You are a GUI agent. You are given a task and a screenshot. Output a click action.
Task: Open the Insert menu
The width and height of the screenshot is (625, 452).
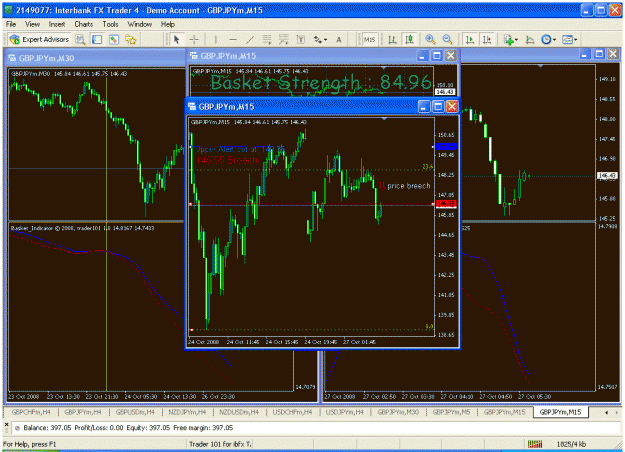pyautogui.click(x=57, y=24)
